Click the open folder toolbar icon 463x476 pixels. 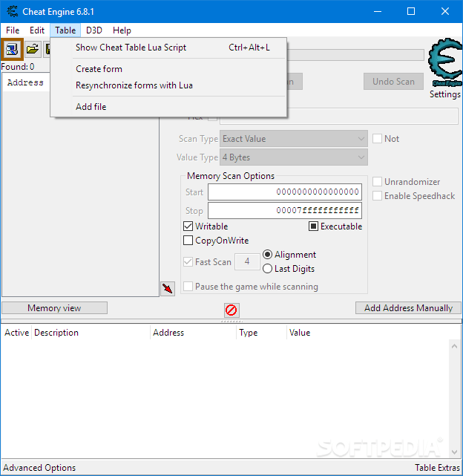click(33, 49)
